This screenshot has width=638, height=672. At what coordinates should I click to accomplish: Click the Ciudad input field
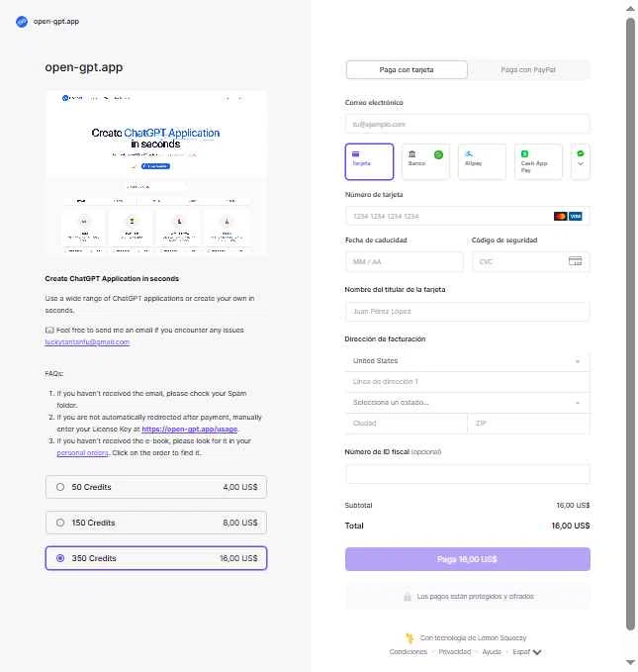pos(407,424)
